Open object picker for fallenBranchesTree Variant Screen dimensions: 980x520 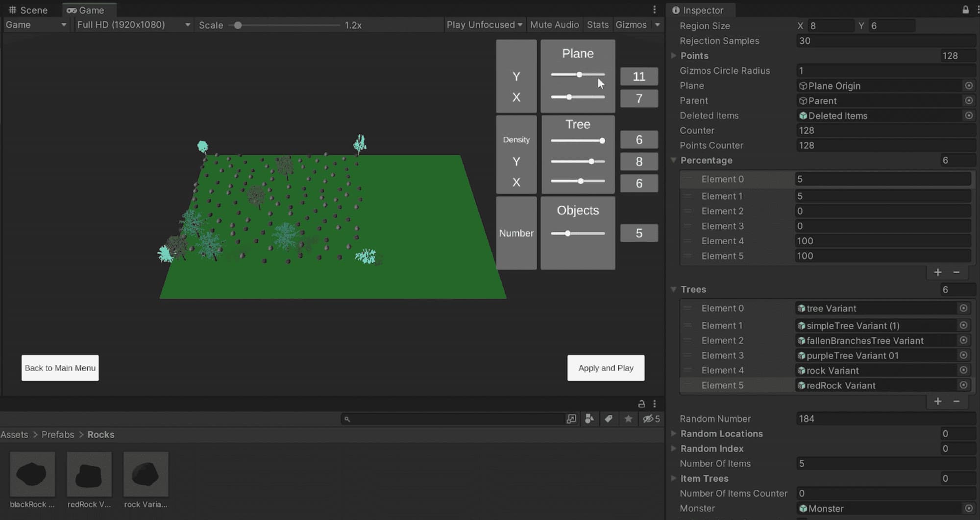tap(963, 340)
